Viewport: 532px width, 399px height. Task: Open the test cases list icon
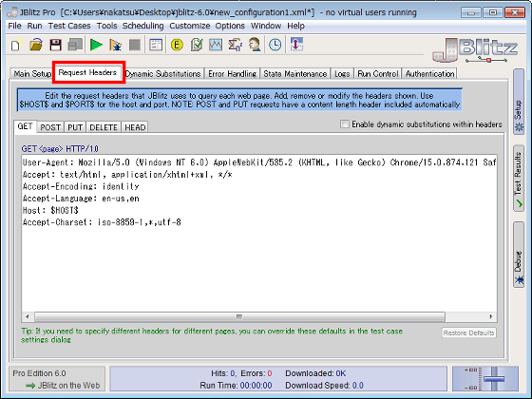tap(156, 45)
